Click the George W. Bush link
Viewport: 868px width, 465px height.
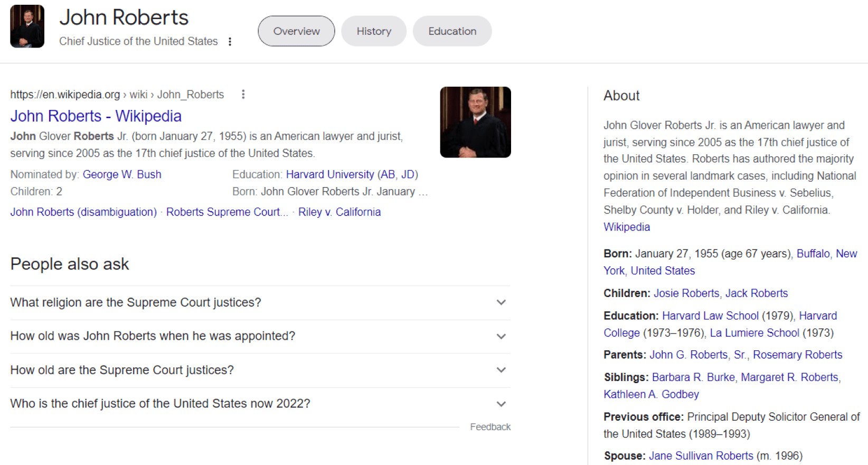[122, 174]
